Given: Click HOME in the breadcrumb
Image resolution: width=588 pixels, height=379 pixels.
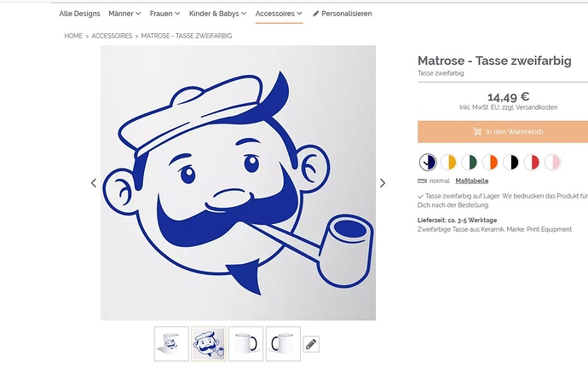Looking at the screenshot, I should [x=73, y=36].
